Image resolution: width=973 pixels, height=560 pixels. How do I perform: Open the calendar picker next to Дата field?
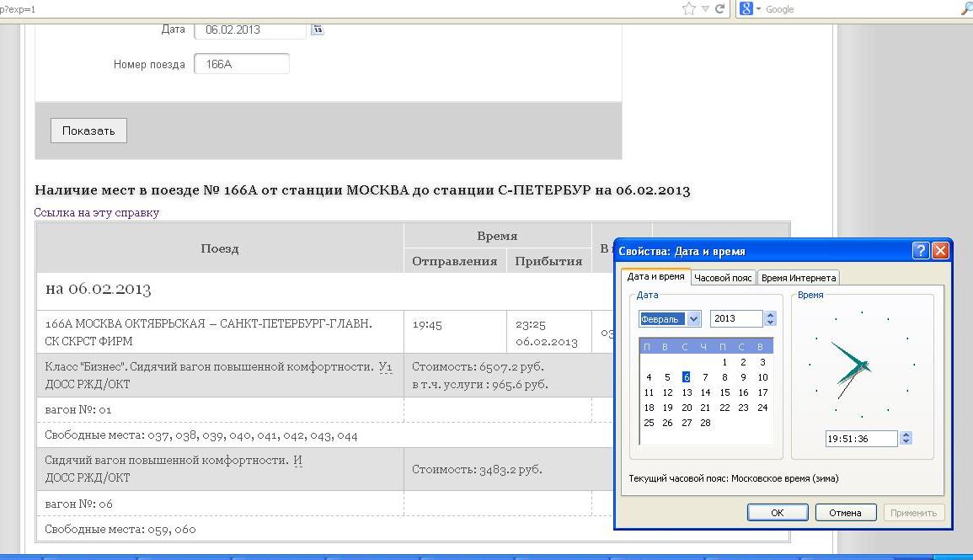tap(318, 29)
